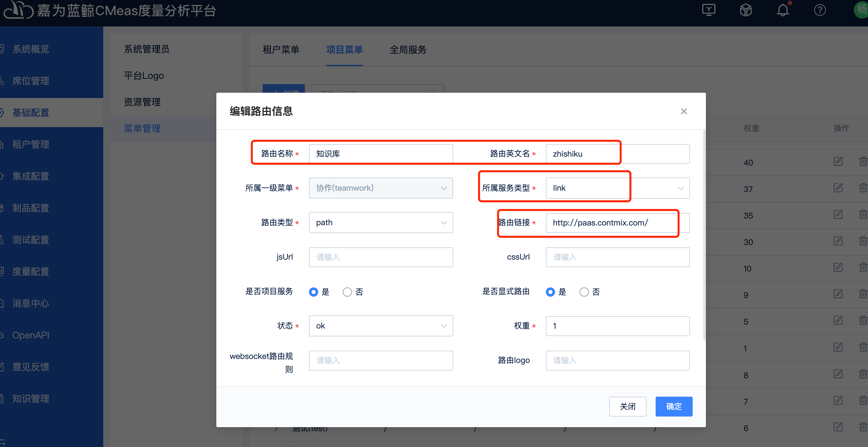Screen dimensions: 868x447
Task: Open the 状态 ok dropdown
Action: [381, 326]
